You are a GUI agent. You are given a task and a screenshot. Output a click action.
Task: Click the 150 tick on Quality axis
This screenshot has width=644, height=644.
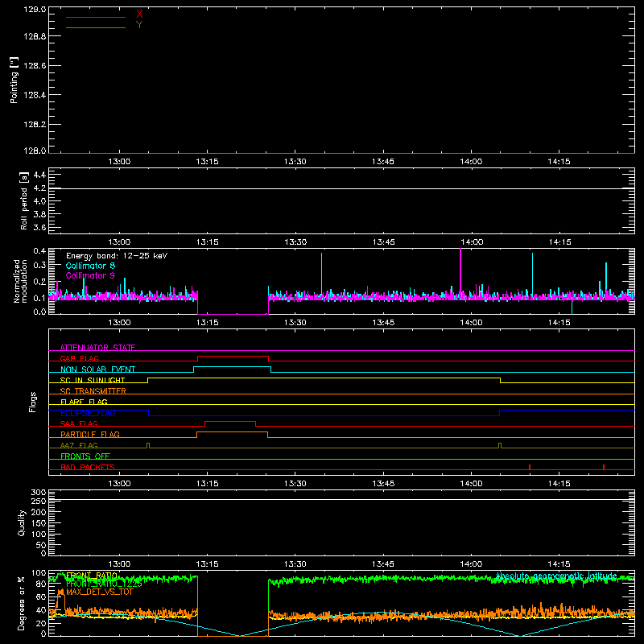coord(39,523)
